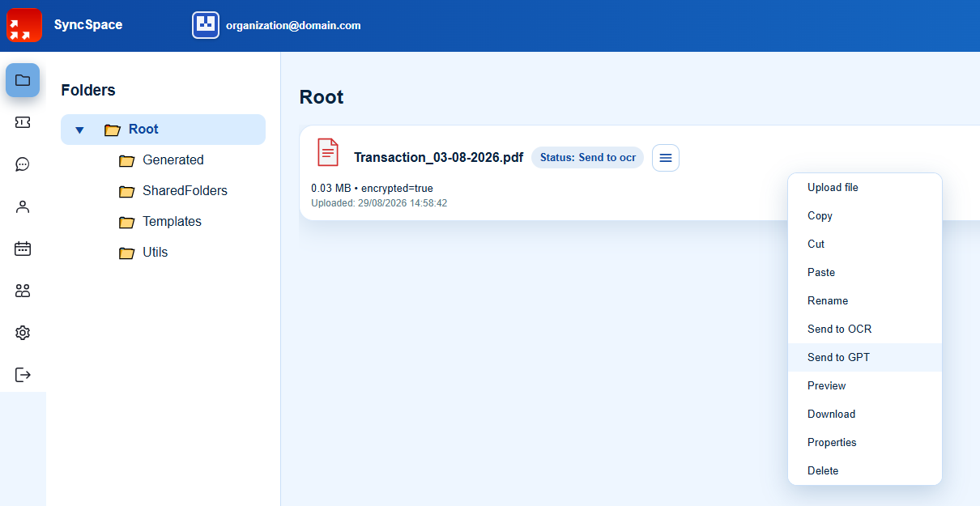This screenshot has width=980, height=506.
Task: Click organization@domain.com account label
Action: [x=293, y=25]
